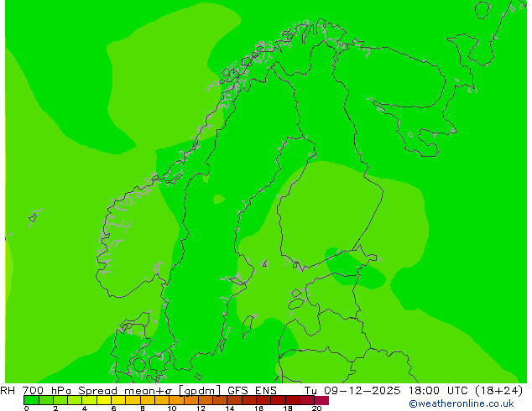Click the legend value label 12

click(201, 408)
